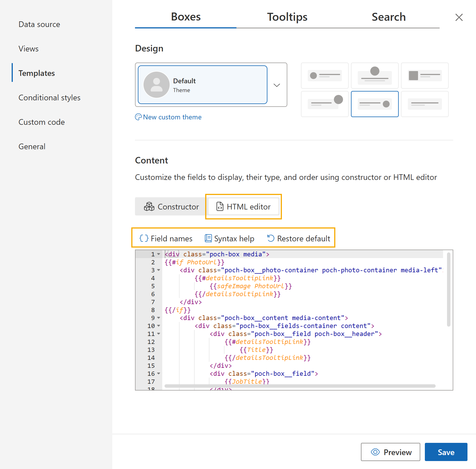The image size is (476, 469).
Task: Open the Conditional styles section
Action: 49,97
